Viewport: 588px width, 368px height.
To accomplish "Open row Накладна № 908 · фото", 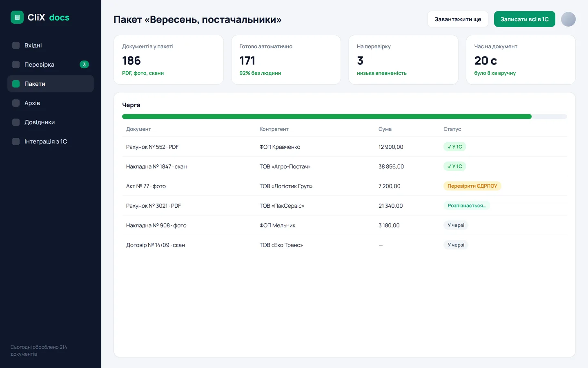I will coord(344,225).
